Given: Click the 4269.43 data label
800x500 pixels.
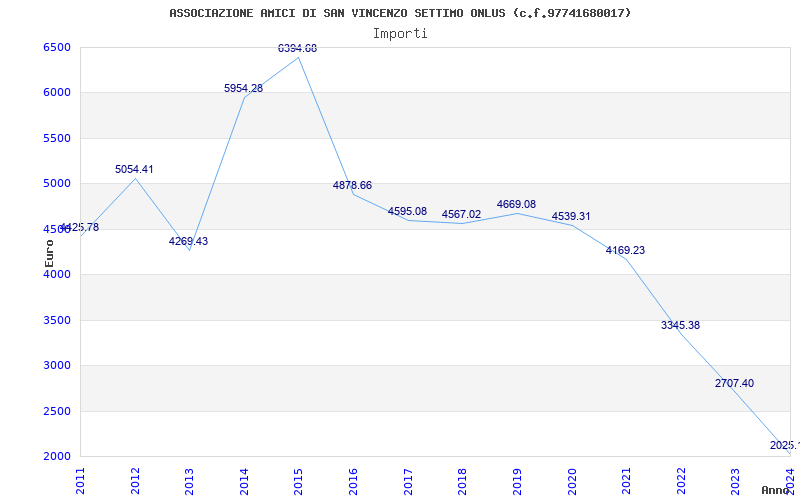Looking at the screenshot, I should 188,241.
